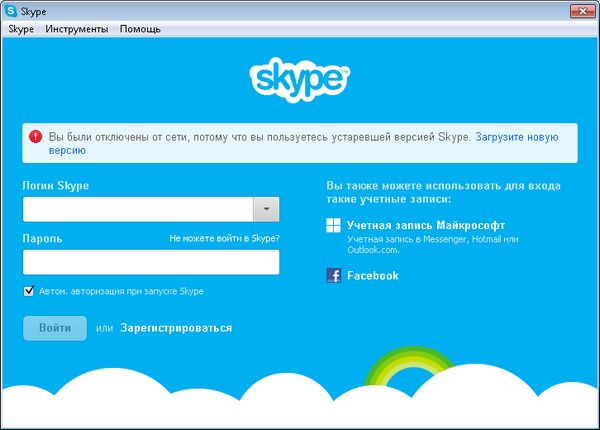The image size is (600, 430).
Task: Sign in with Facebook link
Action: tap(373, 275)
